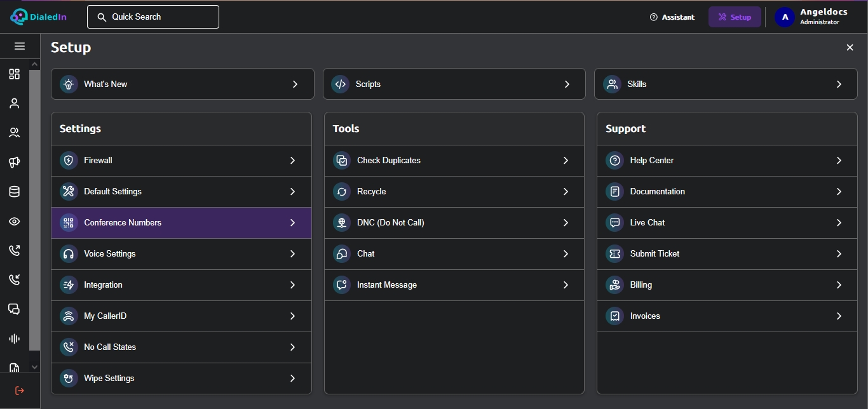Open the Assistant help link

click(672, 17)
